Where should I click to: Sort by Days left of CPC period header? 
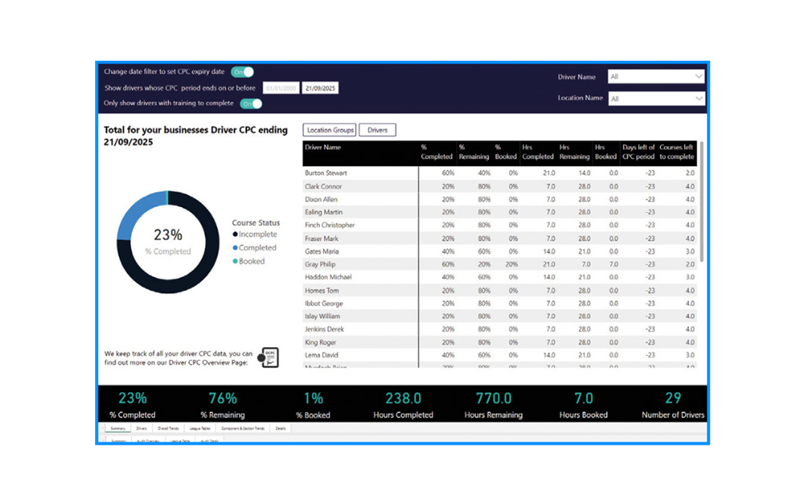coord(638,152)
